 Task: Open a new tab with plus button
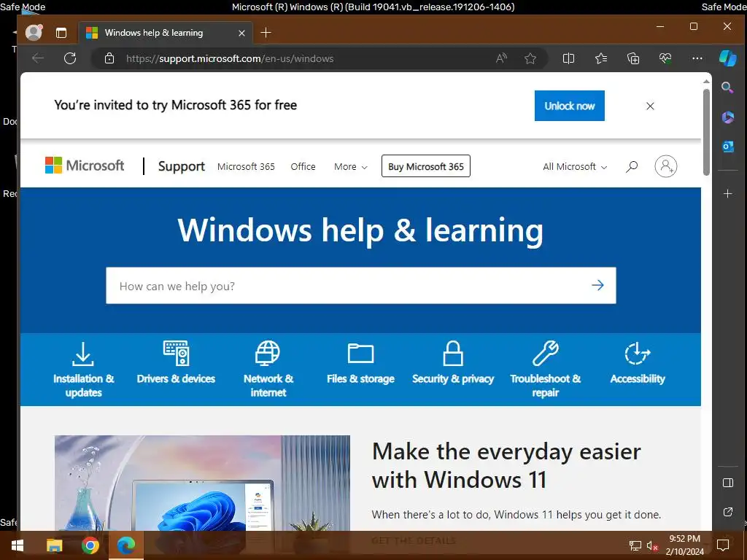(x=266, y=32)
